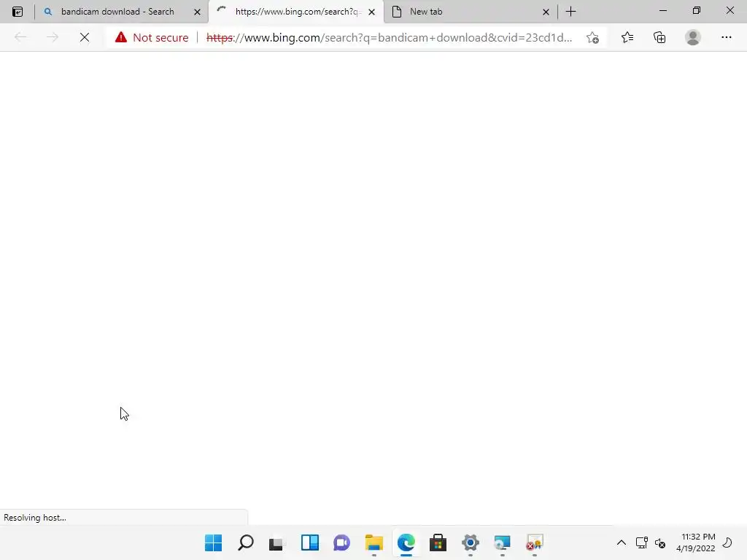Open File Explorer from taskbar
This screenshot has width=747, height=560.
pos(374,542)
